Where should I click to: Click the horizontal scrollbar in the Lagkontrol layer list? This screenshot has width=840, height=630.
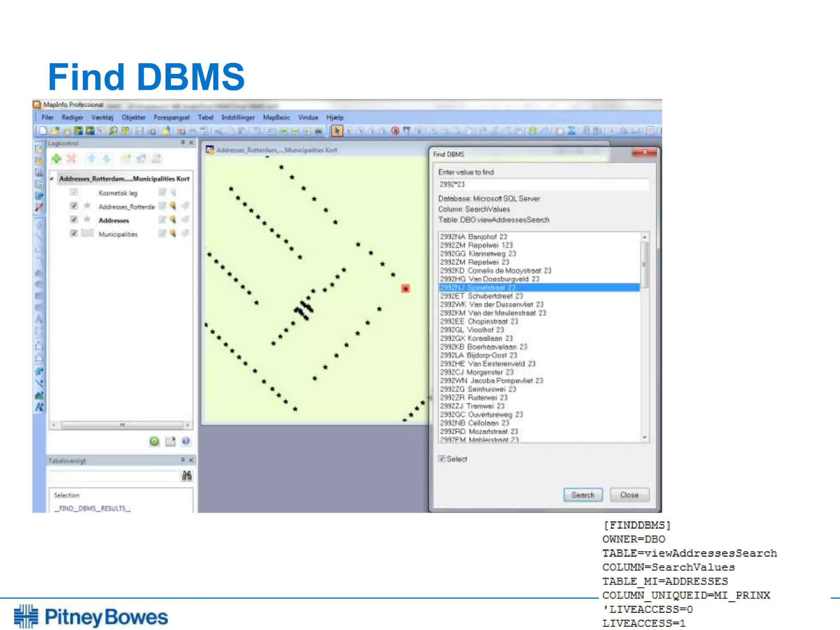click(x=121, y=425)
